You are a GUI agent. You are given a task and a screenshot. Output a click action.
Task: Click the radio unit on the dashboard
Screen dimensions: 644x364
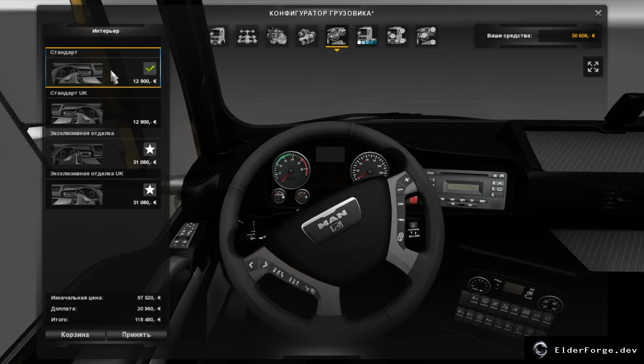[465, 188]
